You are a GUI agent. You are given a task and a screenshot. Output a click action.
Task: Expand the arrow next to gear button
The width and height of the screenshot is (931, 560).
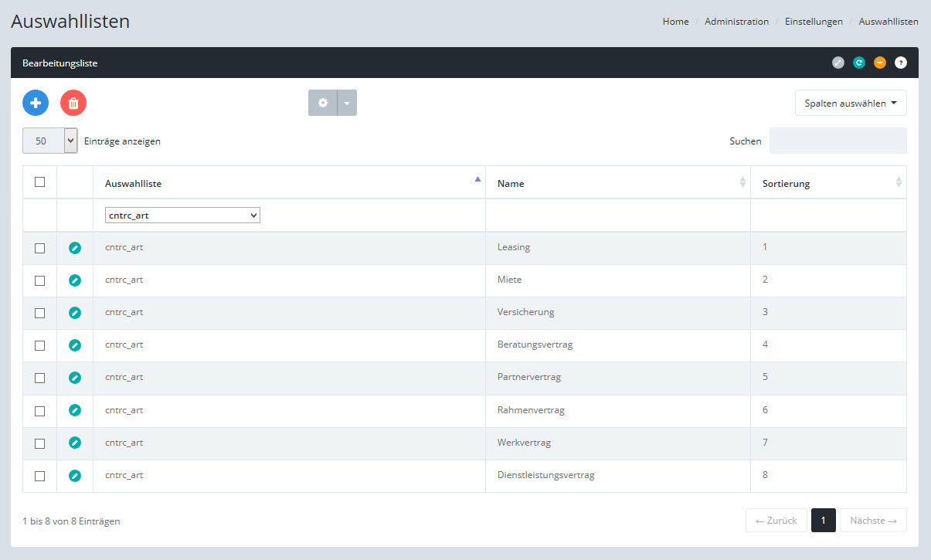click(x=347, y=103)
